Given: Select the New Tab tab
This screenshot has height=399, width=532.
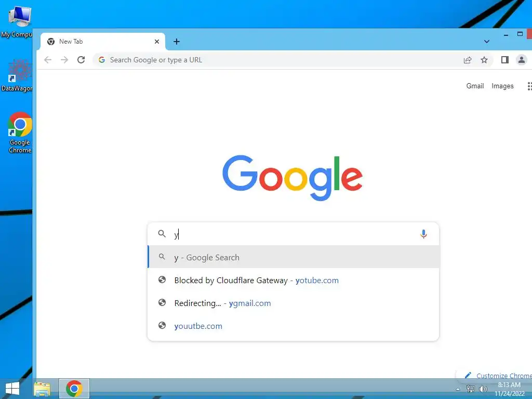Looking at the screenshot, I should point(103,42).
